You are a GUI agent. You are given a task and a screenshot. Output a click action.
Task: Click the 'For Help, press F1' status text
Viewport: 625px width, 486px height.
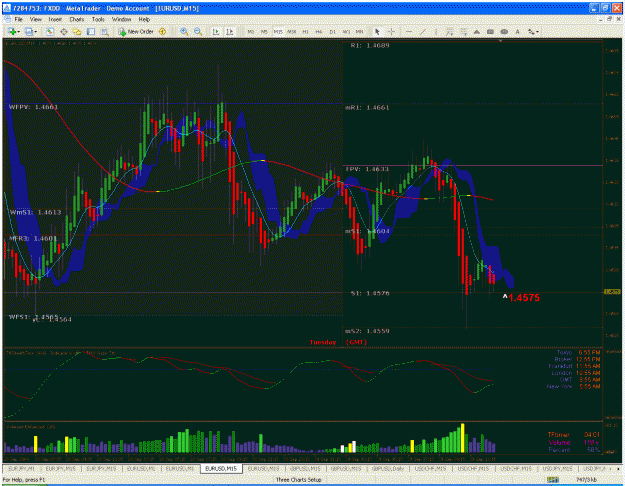tap(24, 480)
